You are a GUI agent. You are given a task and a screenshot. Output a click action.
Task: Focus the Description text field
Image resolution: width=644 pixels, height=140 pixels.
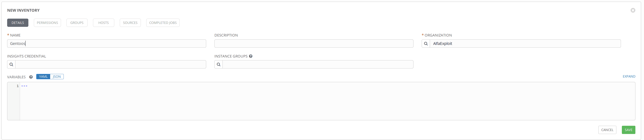click(313, 44)
